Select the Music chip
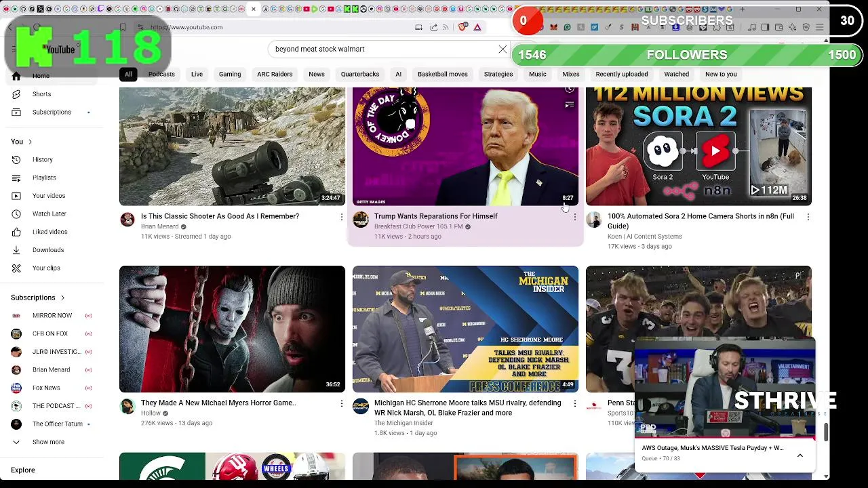This screenshot has width=868, height=488. point(538,75)
